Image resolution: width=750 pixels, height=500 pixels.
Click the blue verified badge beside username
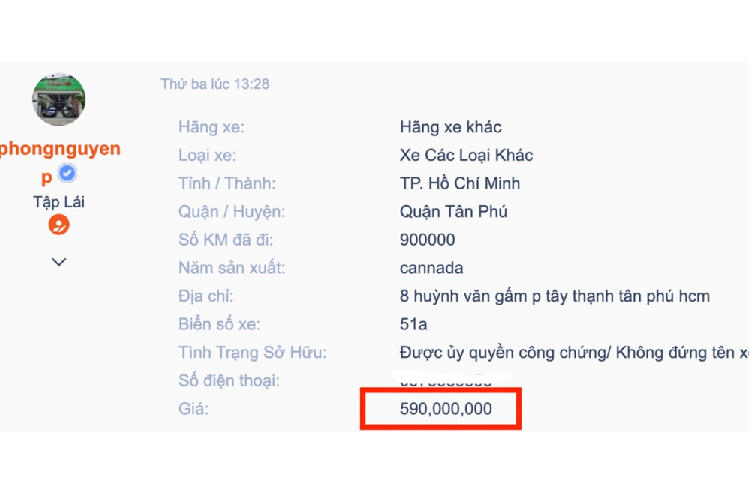pos(68,174)
